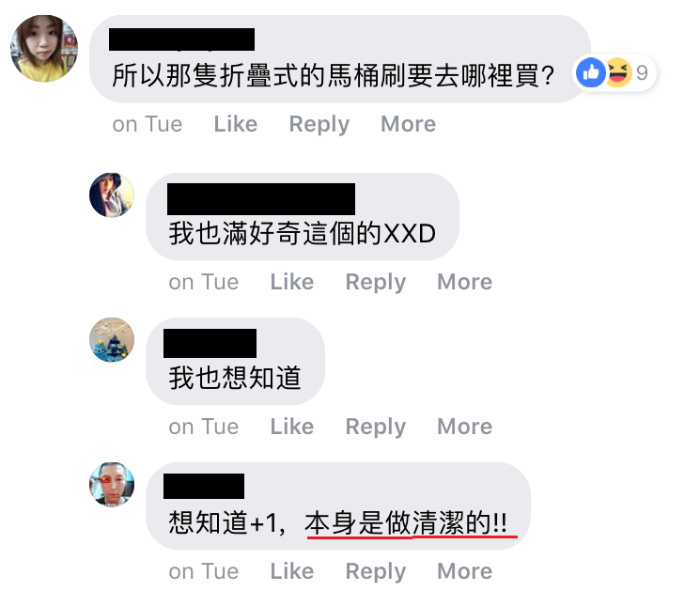Click the blue thumbs-up reaction icon
The image size is (700, 591).
tap(591, 72)
